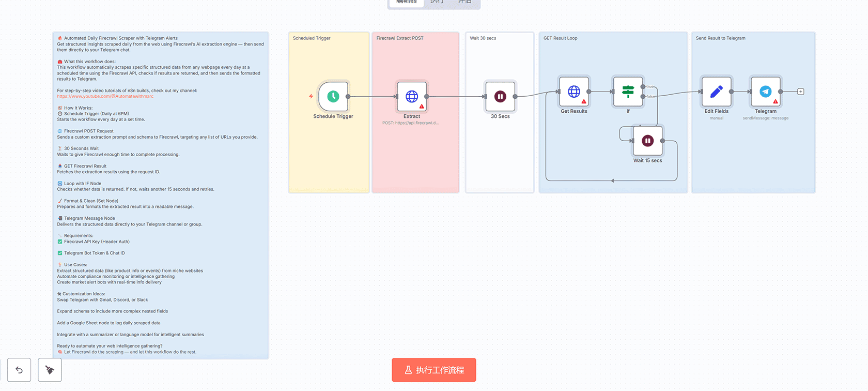Select the yellow Scheduled Trigger sticky note
The height and width of the screenshot is (391, 868).
tap(329, 155)
